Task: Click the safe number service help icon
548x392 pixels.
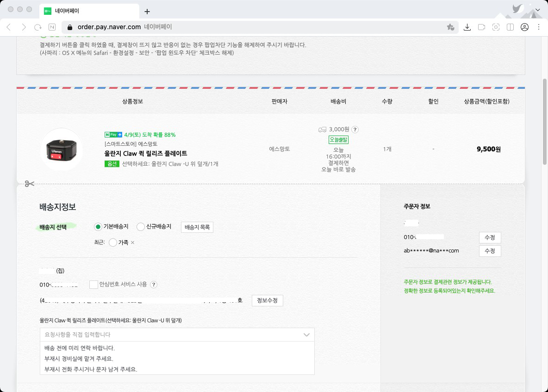Action: pyautogui.click(x=153, y=284)
